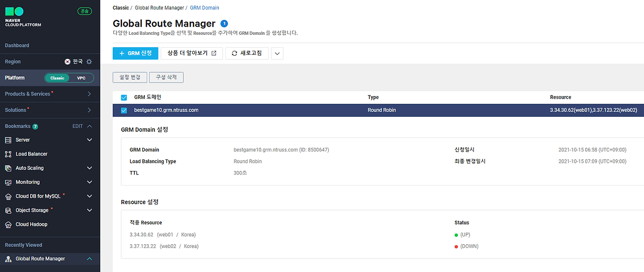Screen dimensions: 644x272
Task: Click the GRM Domain breadcrumb
Action: tap(204, 8)
